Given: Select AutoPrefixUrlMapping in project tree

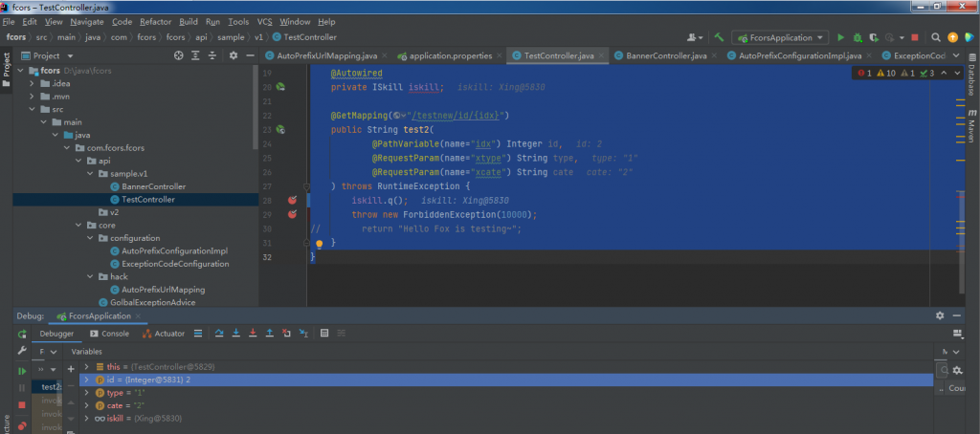Looking at the screenshot, I should click(x=163, y=290).
